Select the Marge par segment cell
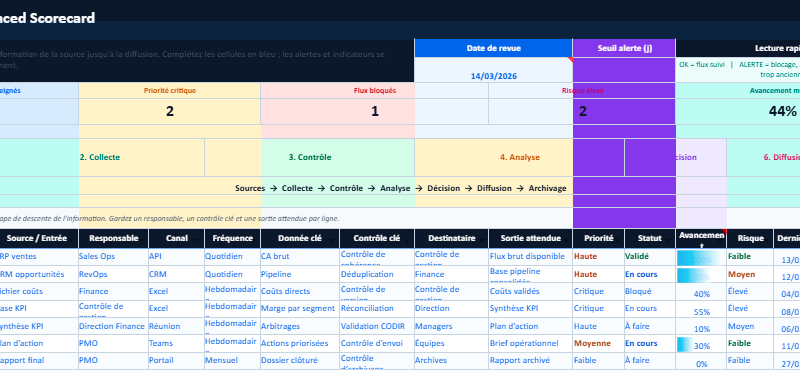Screen dimensions: 800x370 click(x=300, y=308)
